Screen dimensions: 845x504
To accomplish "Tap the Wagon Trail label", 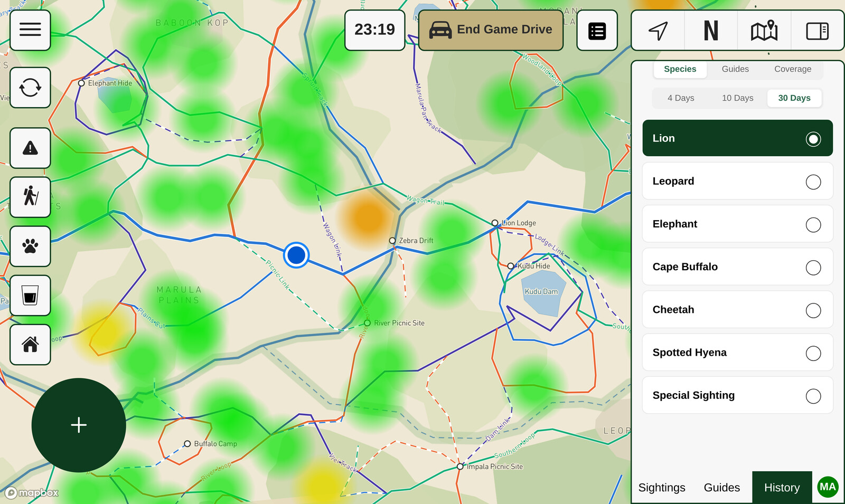I will [x=426, y=201].
